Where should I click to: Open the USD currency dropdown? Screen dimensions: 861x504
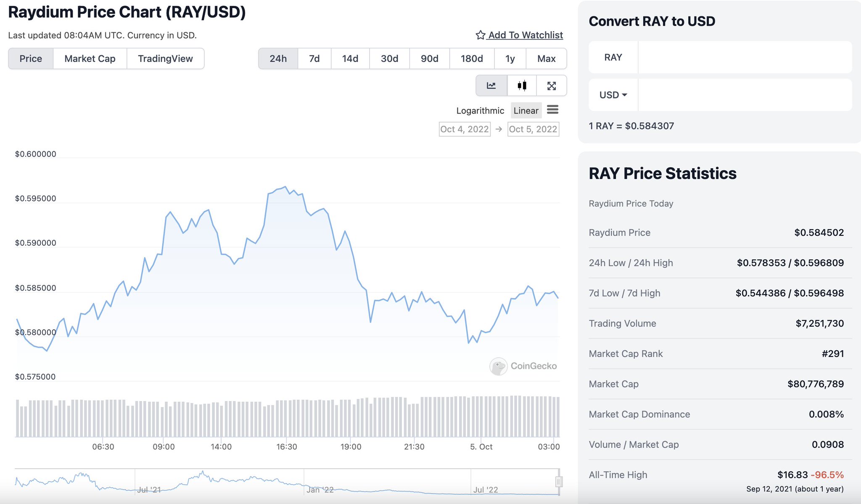click(613, 95)
